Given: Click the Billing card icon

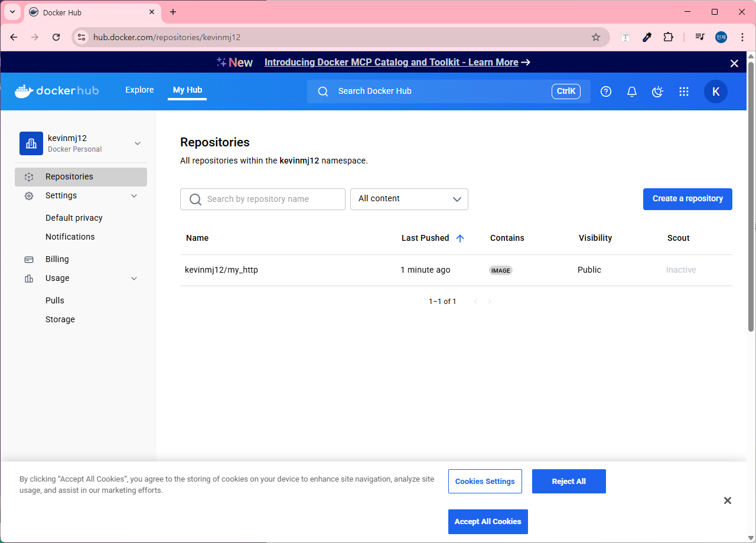Looking at the screenshot, I should coord(29,260).
